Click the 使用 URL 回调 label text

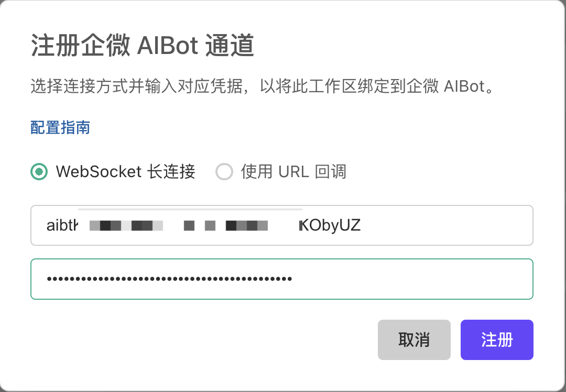click(x=292, y=171)
